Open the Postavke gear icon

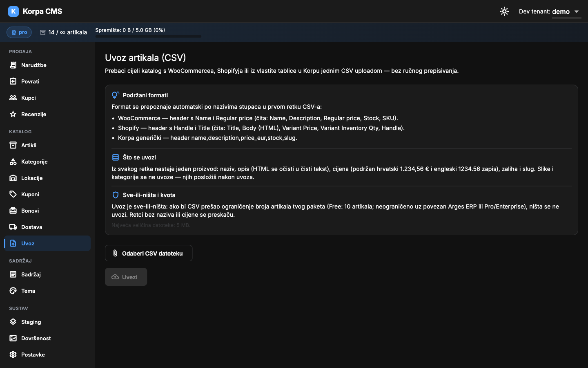tap(13, 355)
